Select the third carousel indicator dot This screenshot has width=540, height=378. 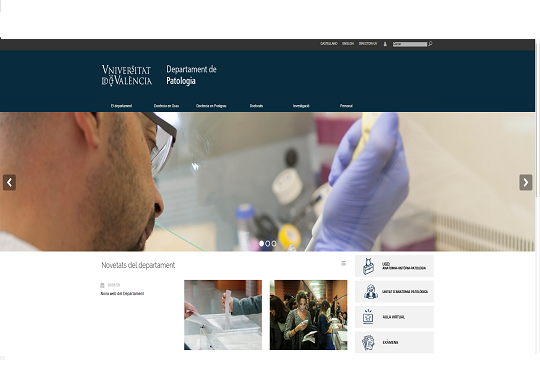274,244
